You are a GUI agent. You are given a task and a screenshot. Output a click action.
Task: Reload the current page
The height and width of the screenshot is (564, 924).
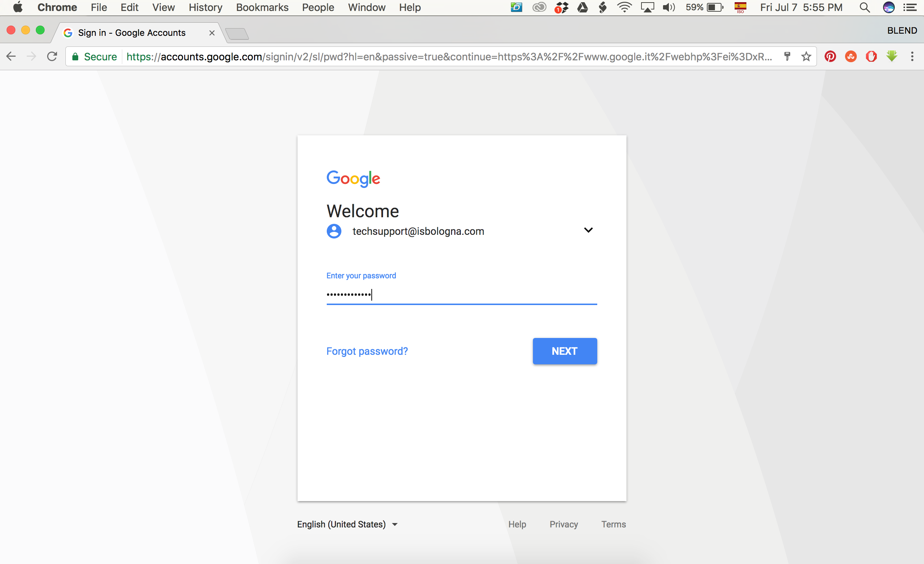[x=52, y=57]
